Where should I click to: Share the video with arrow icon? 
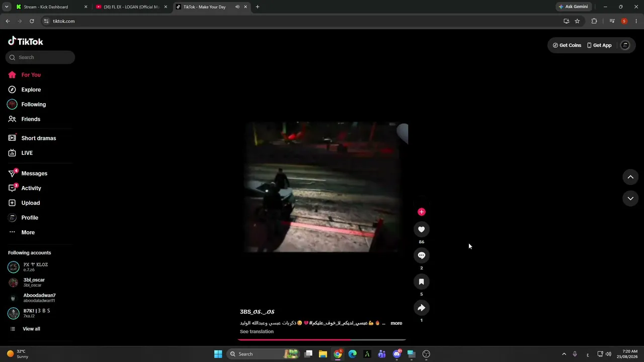pyautogui.click(x=422, y=308)
